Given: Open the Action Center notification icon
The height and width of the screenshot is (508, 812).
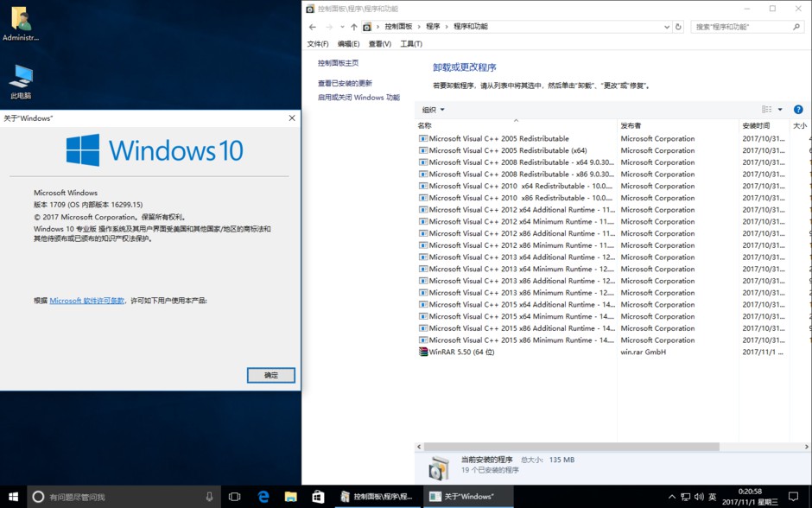Looking at the screenshot, I should 793,497.
